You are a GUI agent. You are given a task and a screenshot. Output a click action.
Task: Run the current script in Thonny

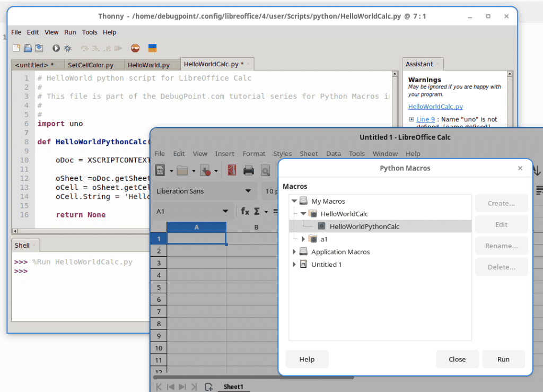click(x=55, y=48)
